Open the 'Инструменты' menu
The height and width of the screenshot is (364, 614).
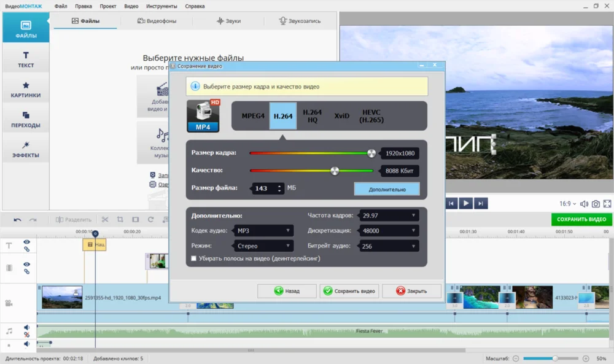(x=162, y=6)
